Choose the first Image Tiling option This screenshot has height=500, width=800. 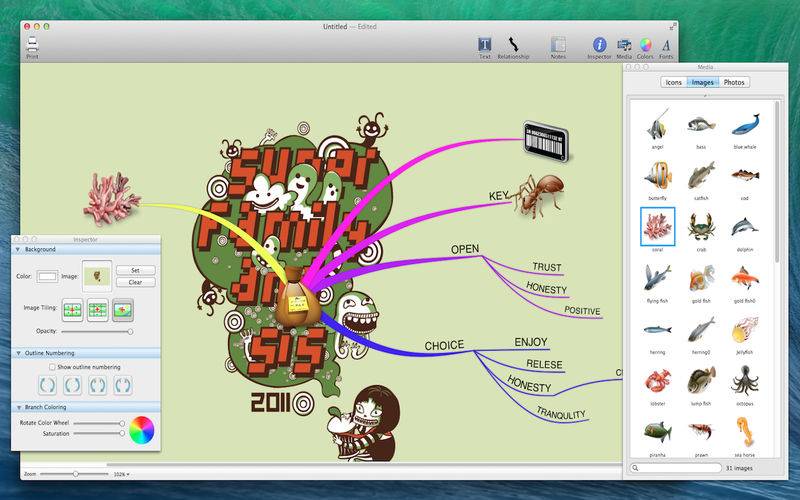tap(72, 310)
